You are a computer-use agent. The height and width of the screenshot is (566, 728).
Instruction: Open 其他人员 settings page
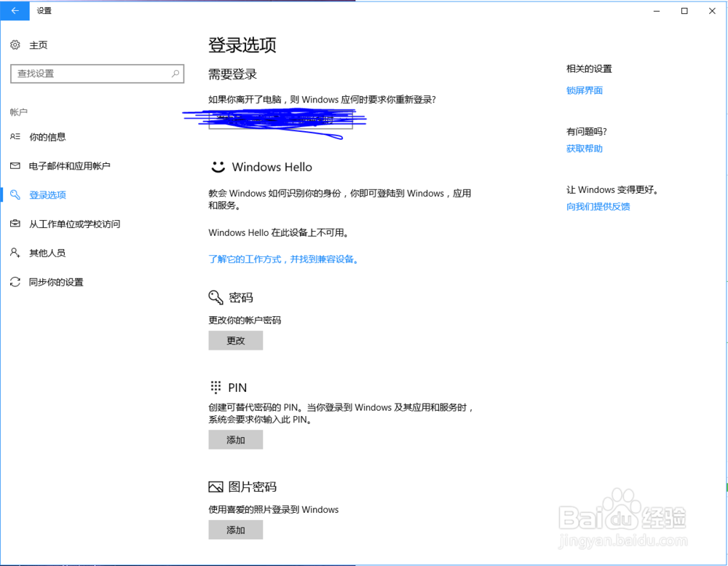click(x=47, y=253)
